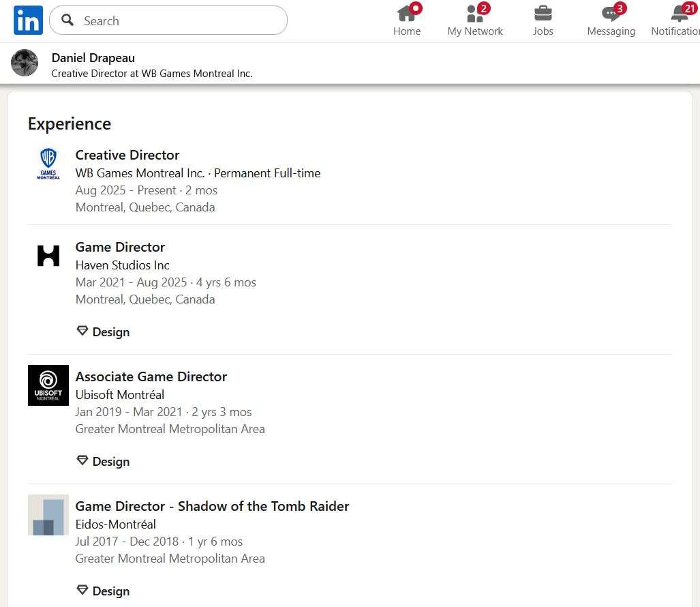
Task: Click the WB Games Montreal logo
Action: 48,164
